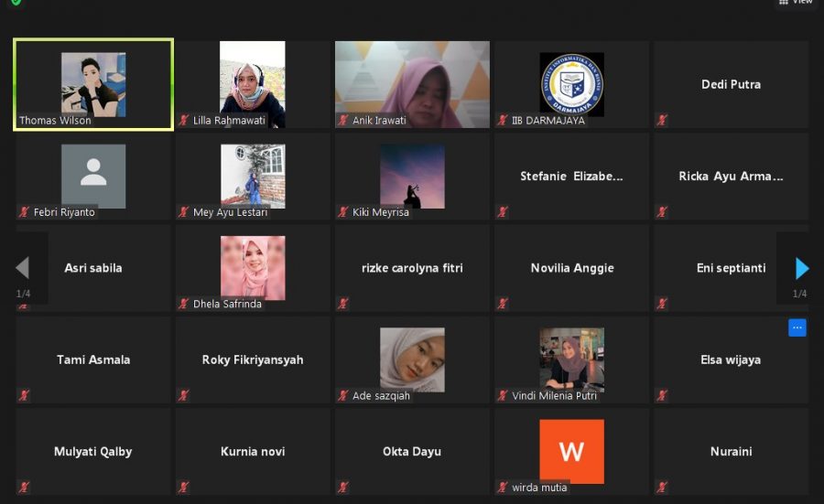Click muted mic icon beside Ade sazqiah

(x=343, y=395)
